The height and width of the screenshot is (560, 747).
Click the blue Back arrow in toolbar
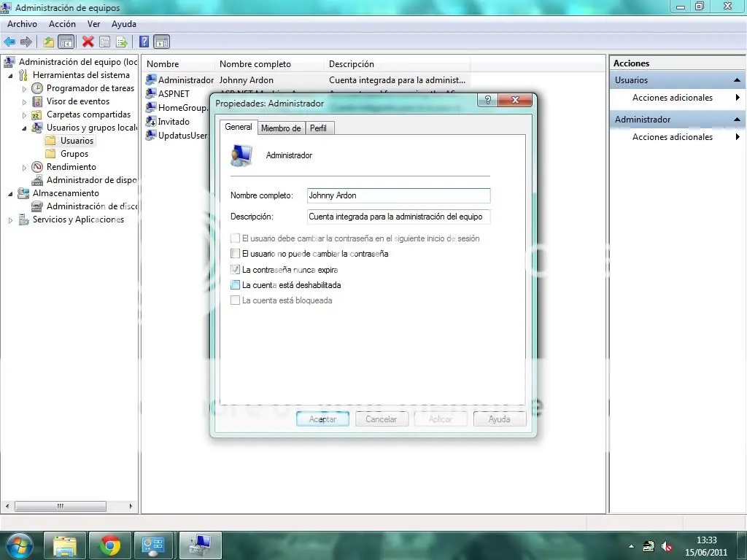tap(9, 42)
